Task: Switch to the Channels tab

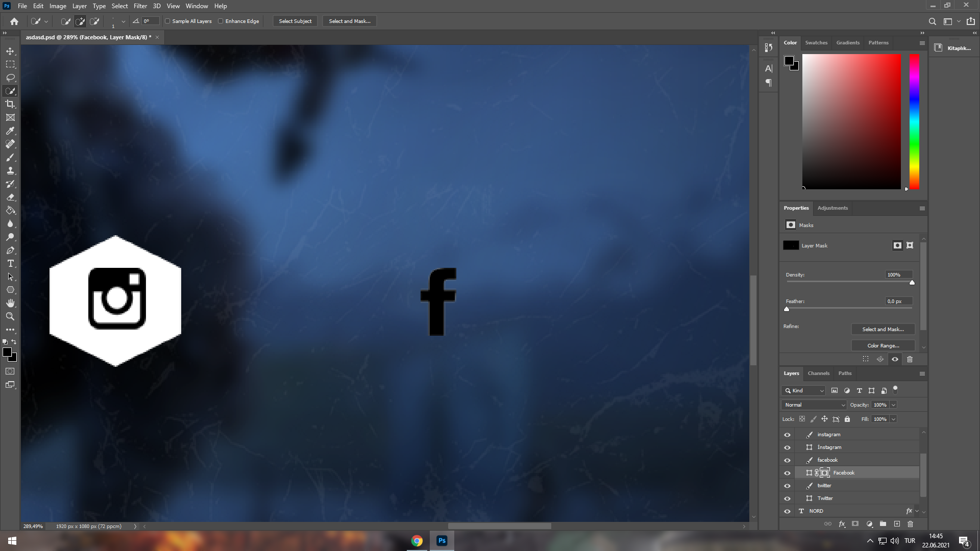Action: pyautogui.click(x=818, y=373)
